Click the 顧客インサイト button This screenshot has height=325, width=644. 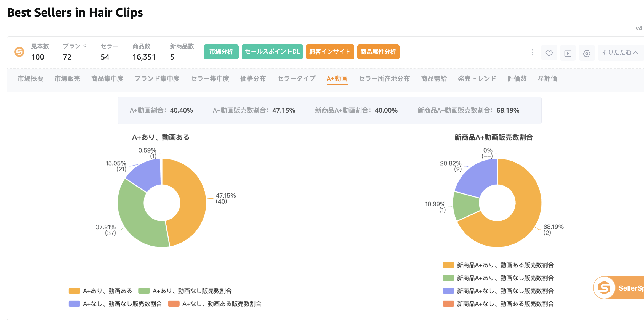330,52
